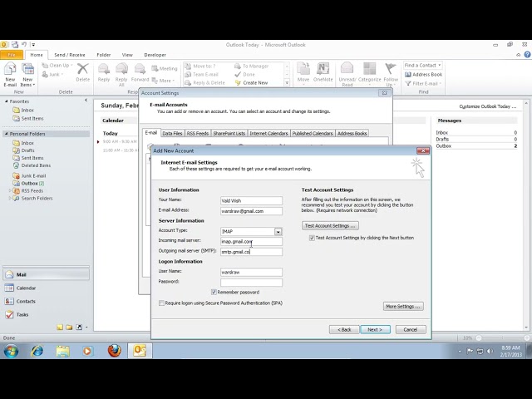Screen dimensions: 532x399
Task: Open the Clean Up dropdown
Action: pos(57,65)
